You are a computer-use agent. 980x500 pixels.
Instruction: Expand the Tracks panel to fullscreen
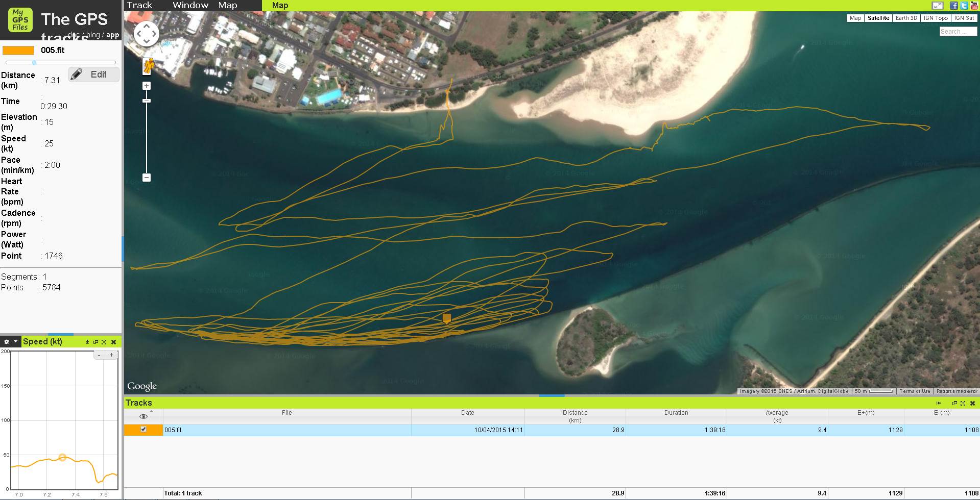coord(963,403)
